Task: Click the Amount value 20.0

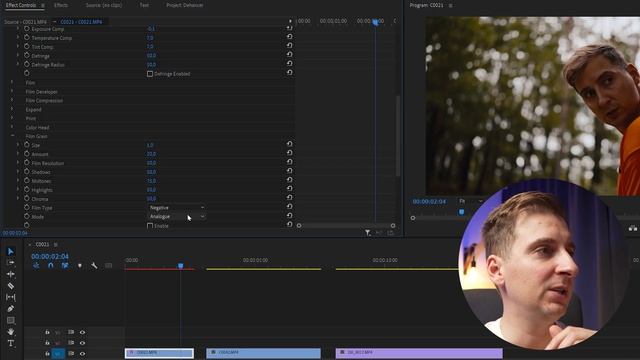Action: (151, 154)
